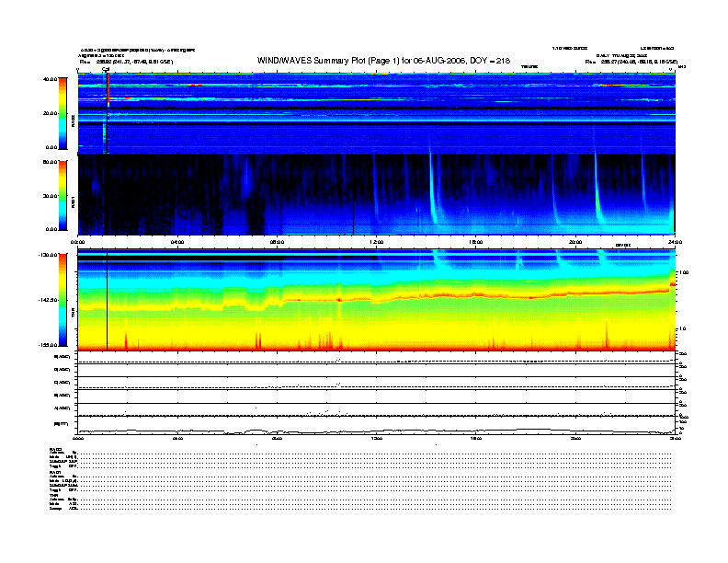Click the -130.00 label on TNR scale

coord(49,255)
